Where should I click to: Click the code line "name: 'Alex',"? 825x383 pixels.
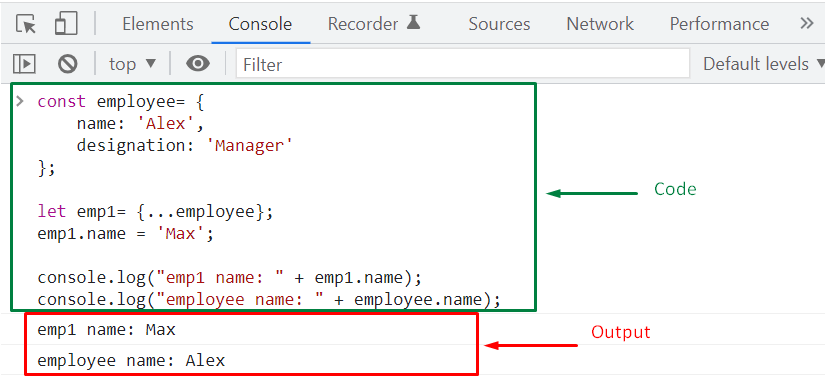pyautogui.click(x=140, y=124)
